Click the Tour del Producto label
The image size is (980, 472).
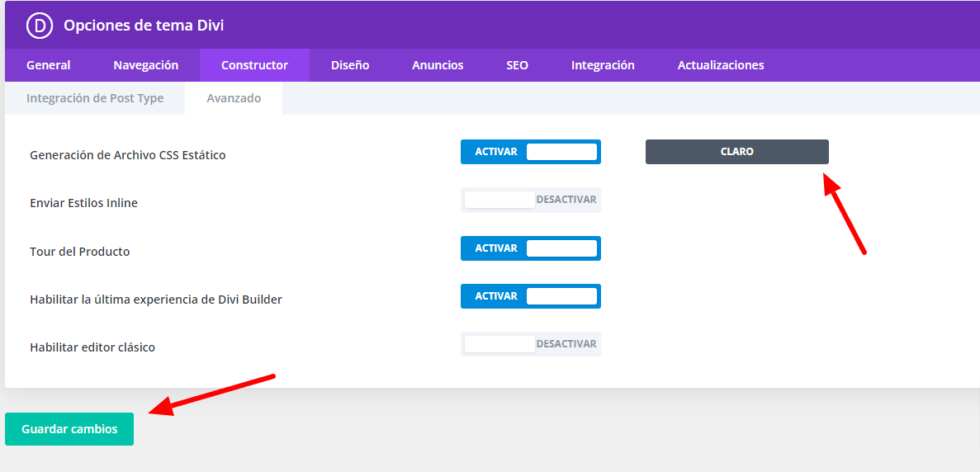coord(79,252)
